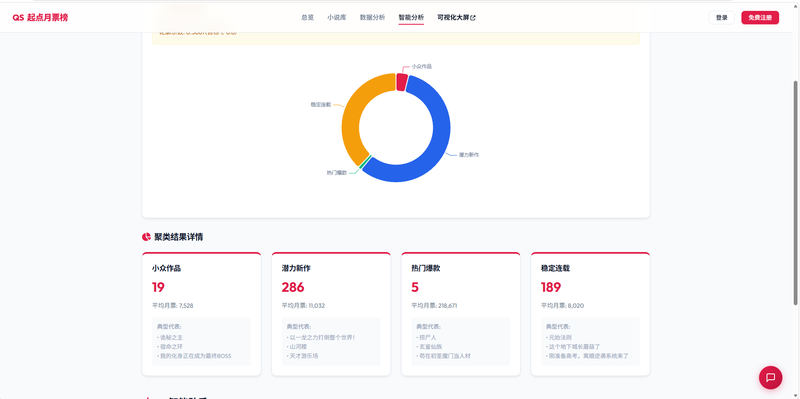Click the page vertical scrollbar thumb
This screenshot has width=800, height=399.
pyautogui.click(x=796, y=193)
